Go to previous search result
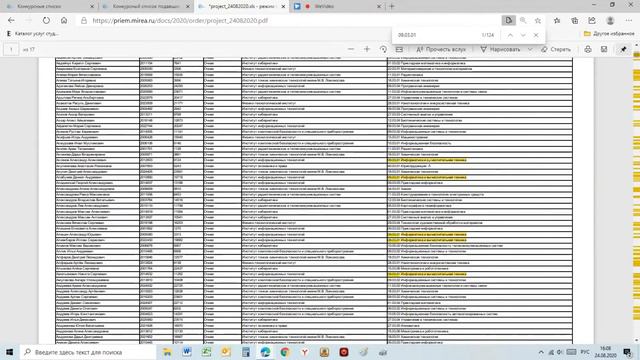 (510, 35)
